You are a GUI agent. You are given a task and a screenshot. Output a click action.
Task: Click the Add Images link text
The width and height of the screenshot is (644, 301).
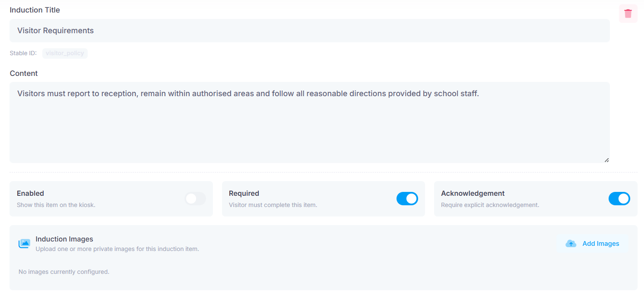[601, 244]
